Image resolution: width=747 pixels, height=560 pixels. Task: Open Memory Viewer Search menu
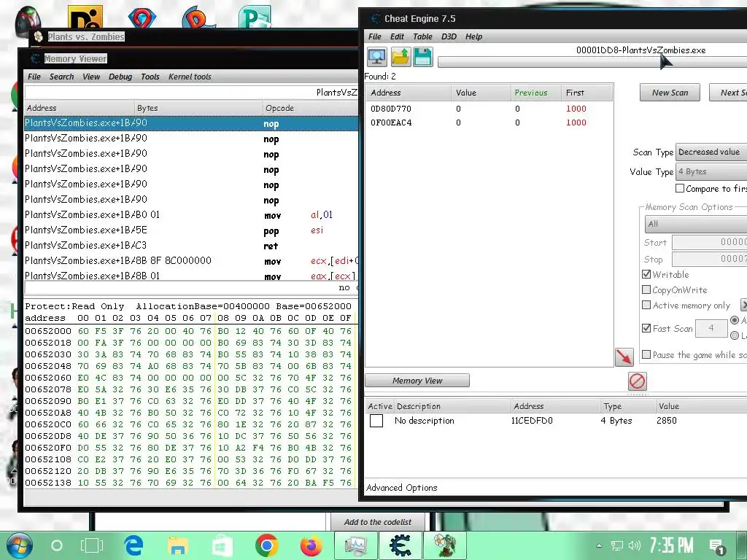pos(62,77)
